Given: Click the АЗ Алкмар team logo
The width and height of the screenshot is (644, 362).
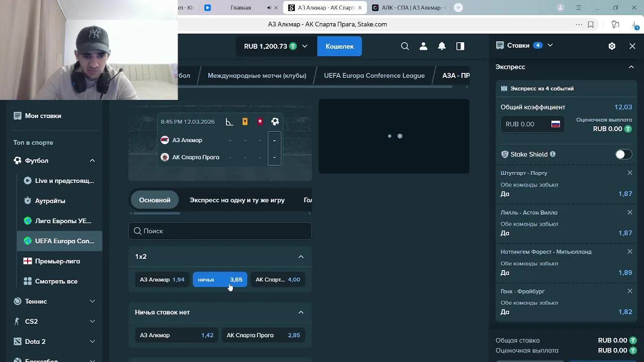Looking at the screenshot, I should [165, 140].
